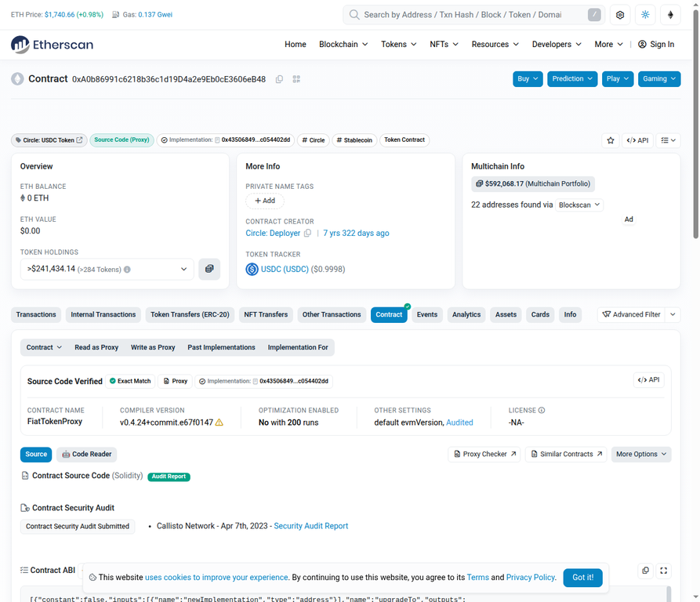Click the page vertical scrollbar
The height and width of the screenshot is (602, 700).
695,125
